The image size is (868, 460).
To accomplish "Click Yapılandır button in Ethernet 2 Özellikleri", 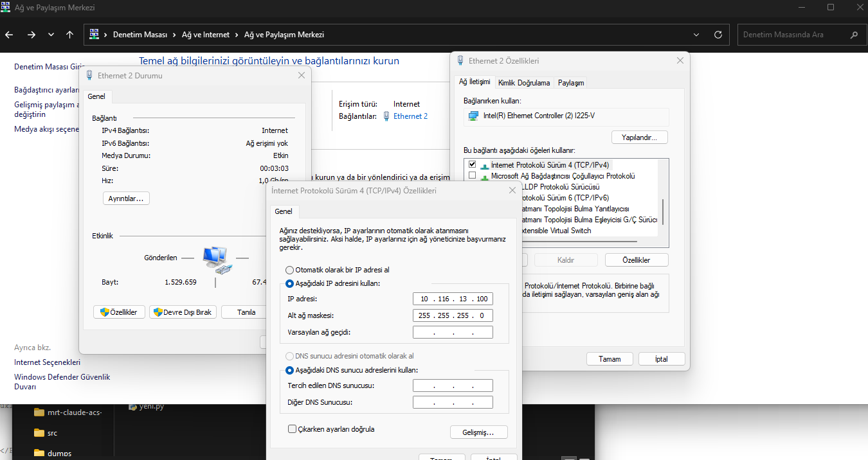I will click(640, 137).
